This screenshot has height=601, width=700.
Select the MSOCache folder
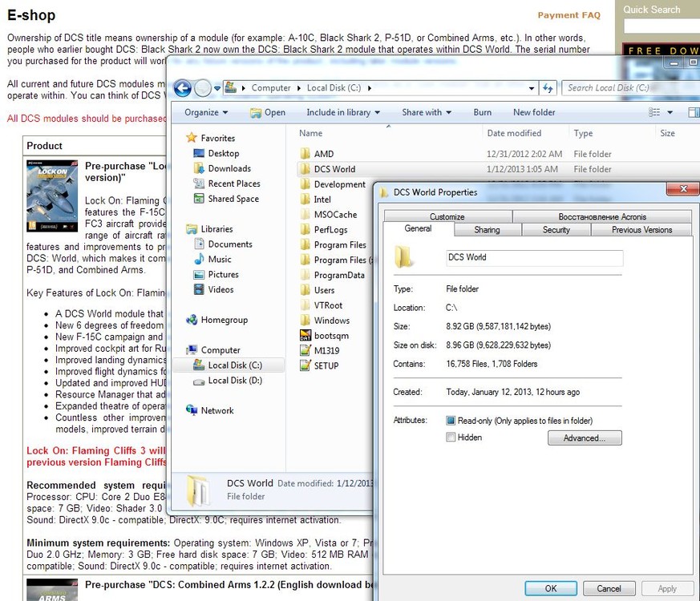[x=329, y=215]
